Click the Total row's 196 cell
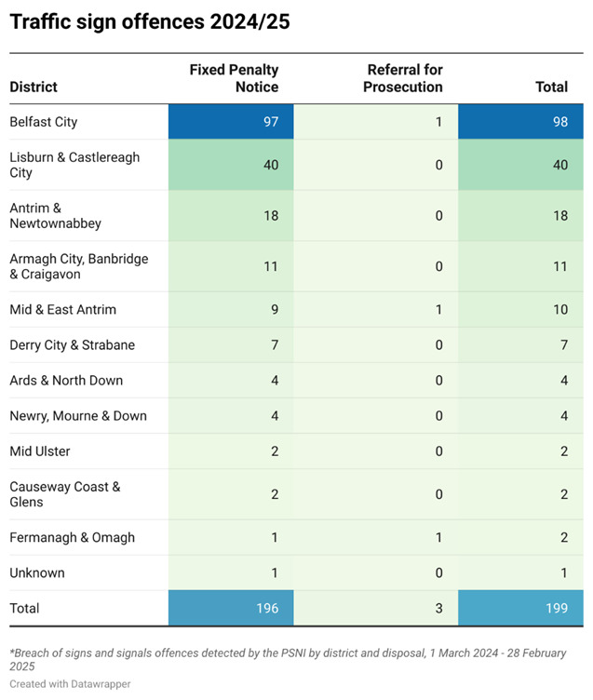This screenshot has height=700, width=593. (231, 608)
